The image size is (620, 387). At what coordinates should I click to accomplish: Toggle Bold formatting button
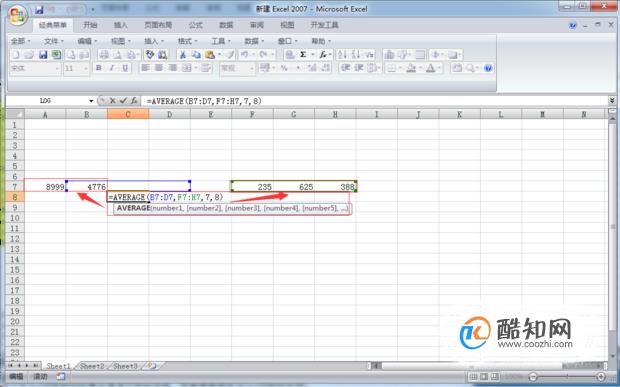(99, 68)
